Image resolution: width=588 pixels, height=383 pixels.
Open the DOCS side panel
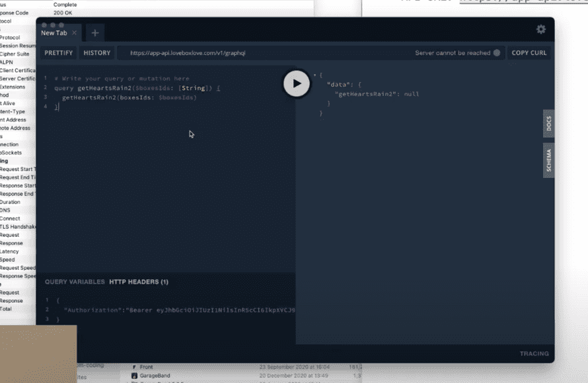click(548, 124)
